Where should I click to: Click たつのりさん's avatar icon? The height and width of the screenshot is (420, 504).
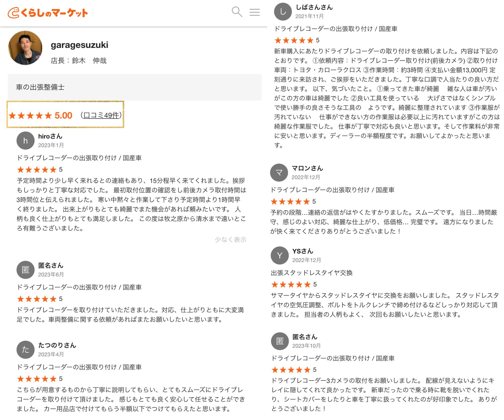click(25, 350)
